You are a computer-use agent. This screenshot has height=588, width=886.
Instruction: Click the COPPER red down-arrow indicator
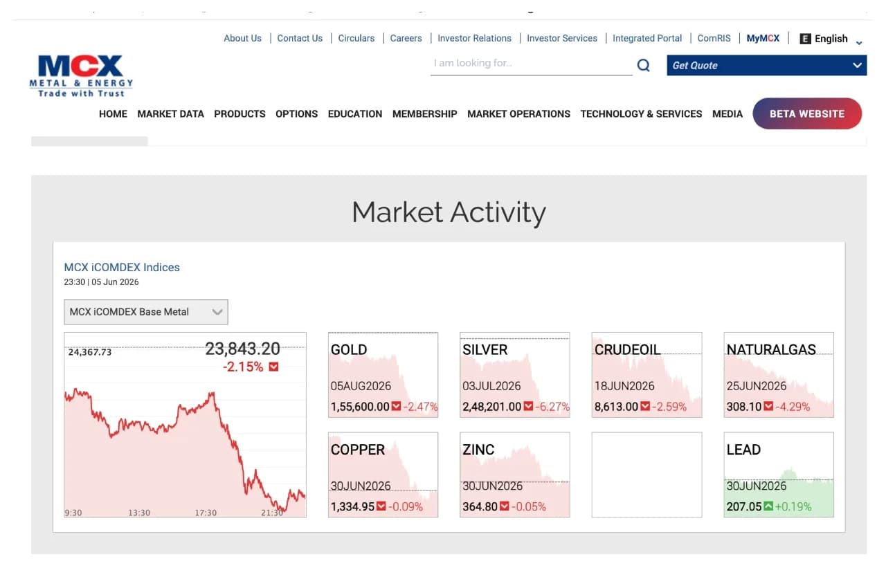(381, 507)
